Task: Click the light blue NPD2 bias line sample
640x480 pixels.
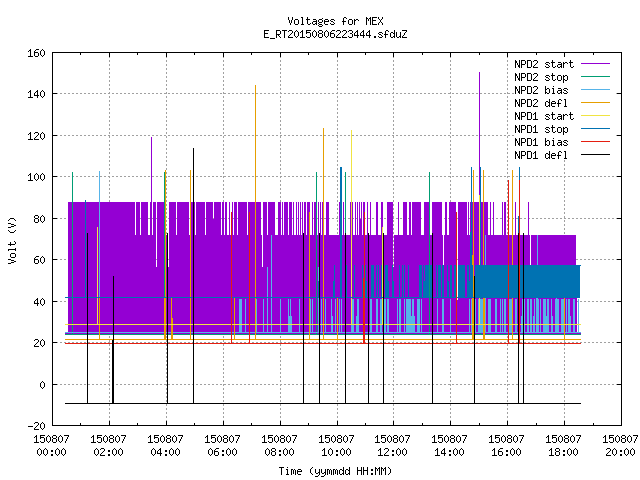Action: (595, 90)
